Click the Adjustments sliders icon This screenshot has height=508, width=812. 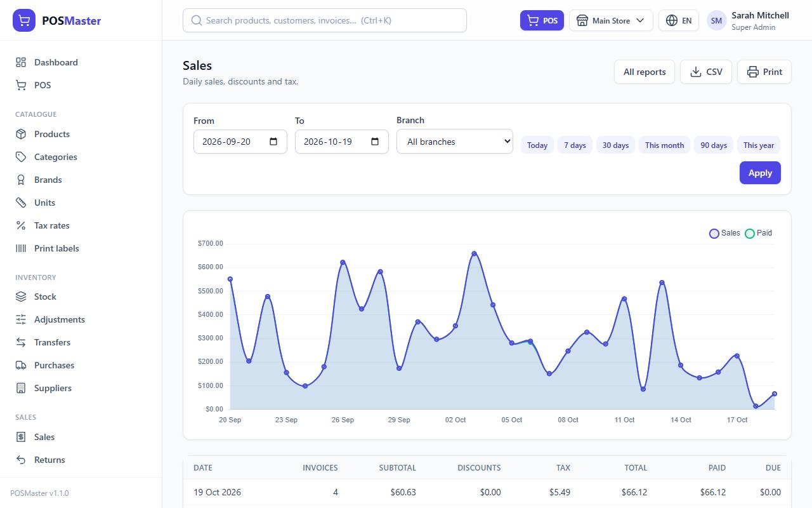[x=21, y=319]
